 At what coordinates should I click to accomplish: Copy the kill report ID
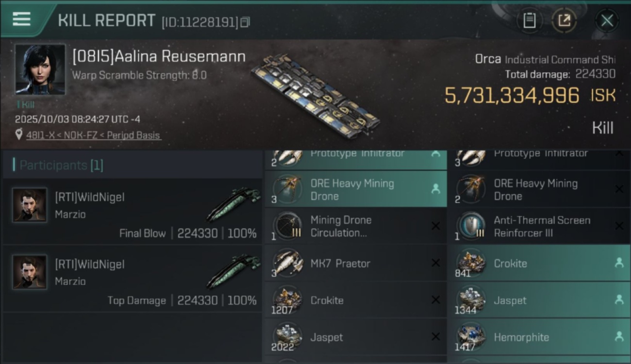tap(245, 22)
